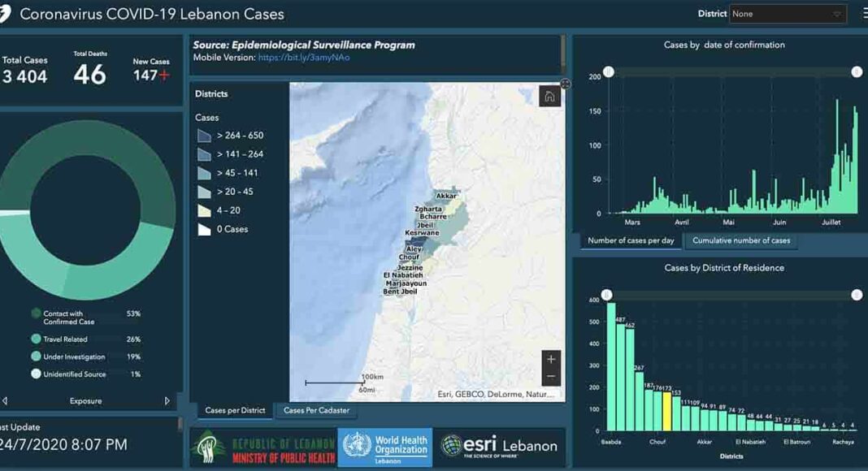Image resolution: width=868 pixels, height=471 pixels.
Task: Toggle the Travel Related legend entry
Action: pyautogui.click(x=65, y=339)
